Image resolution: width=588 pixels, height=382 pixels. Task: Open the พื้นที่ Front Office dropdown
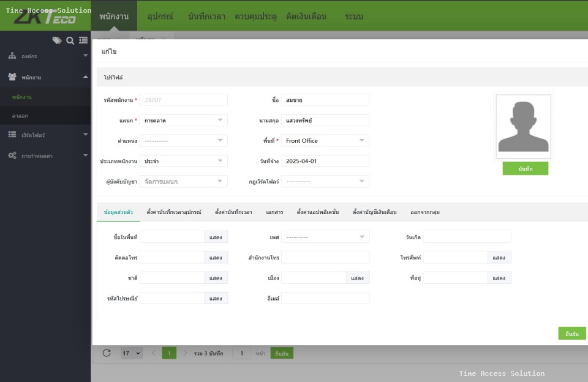coord(325,140)
